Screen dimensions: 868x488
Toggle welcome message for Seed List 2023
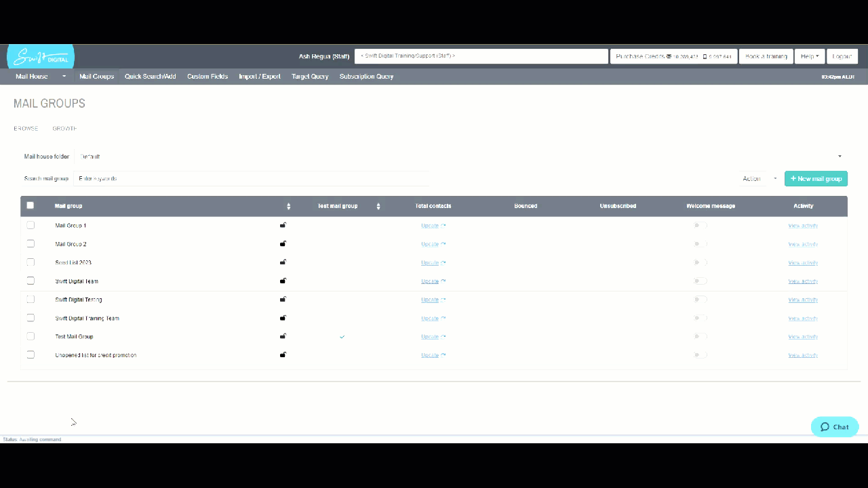pyautogui.click(x=700, y=262)
